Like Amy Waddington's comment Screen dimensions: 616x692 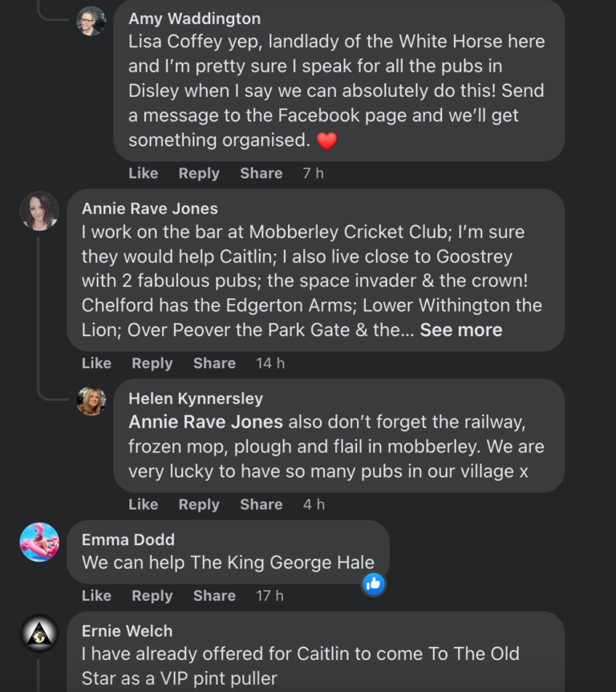[x=144, y=173]
